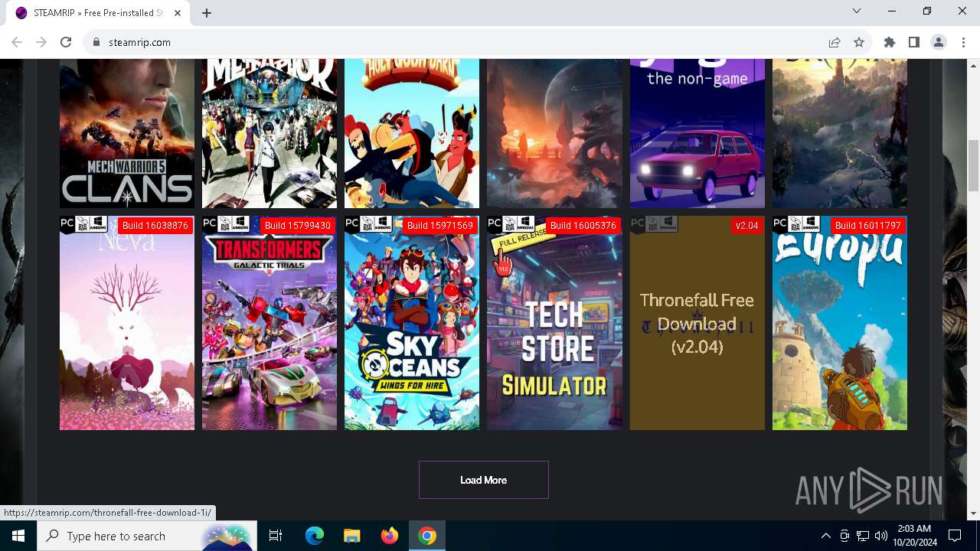
Task: Click the page vertical scrollbar thumb
Action: (973, 165)
